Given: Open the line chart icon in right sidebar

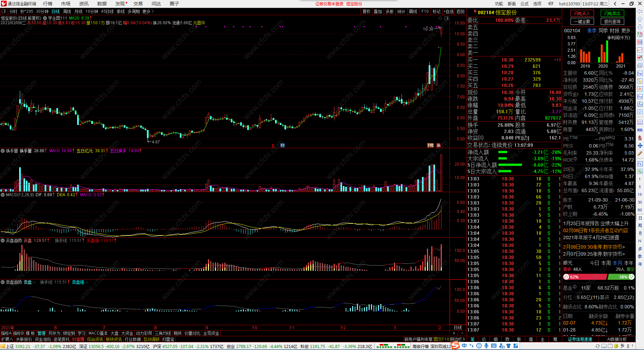Looking at the screenshot, I should pos(640,50).
